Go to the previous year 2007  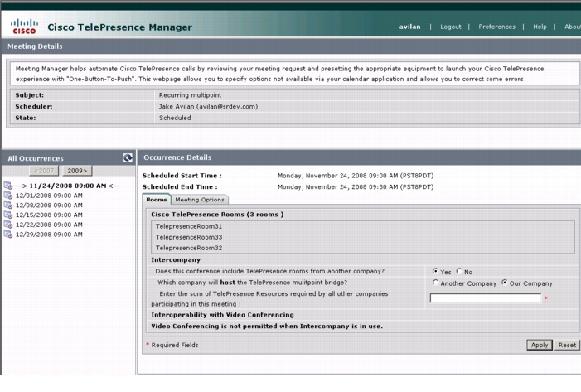(x=44, y=171)
